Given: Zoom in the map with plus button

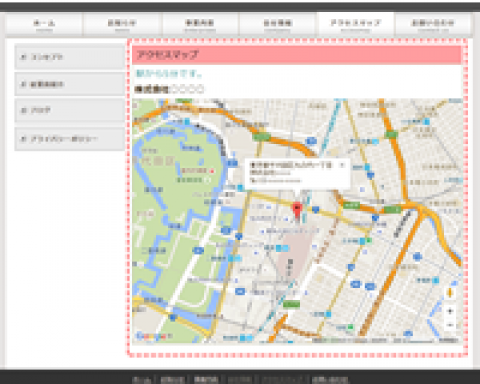Looking at the screenshot, I should click(450, 311).
